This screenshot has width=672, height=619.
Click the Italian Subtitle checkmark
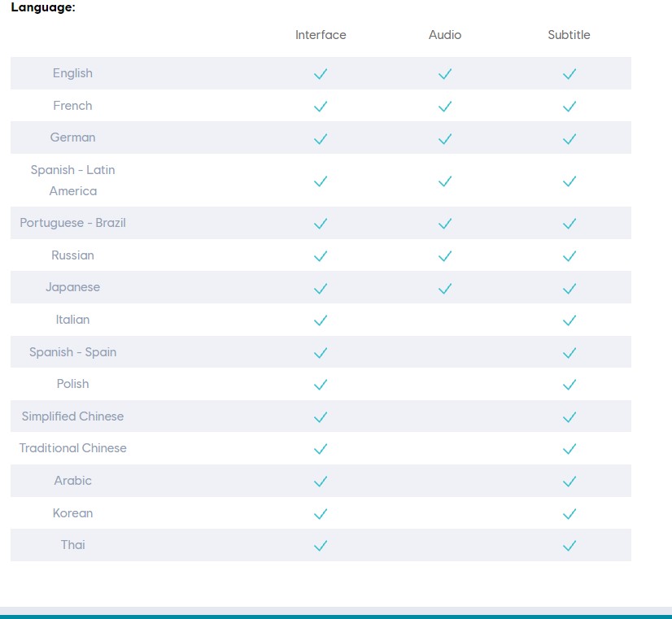[x=569, y=320]
